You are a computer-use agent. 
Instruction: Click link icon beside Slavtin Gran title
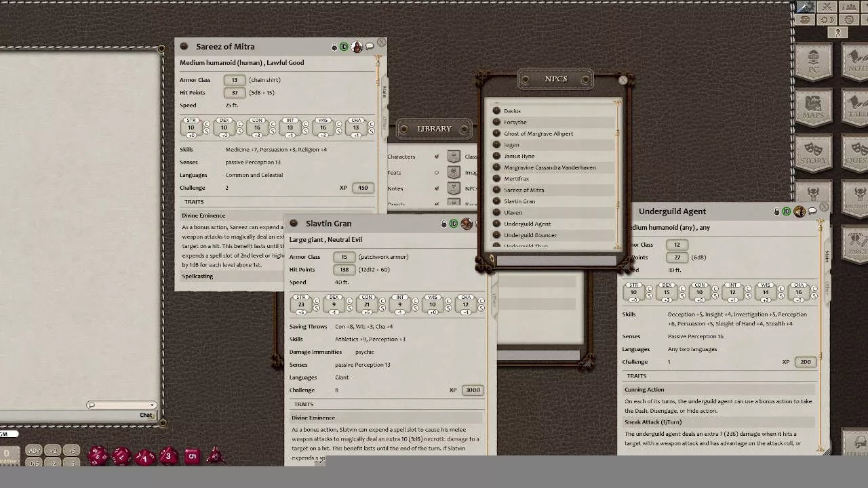(294, 224)
